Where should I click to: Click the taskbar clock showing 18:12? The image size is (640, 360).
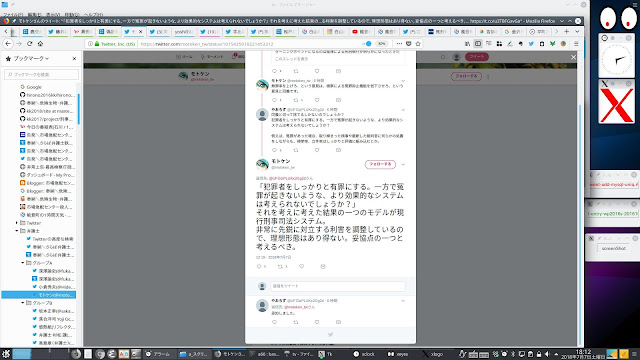pos(583,354)
